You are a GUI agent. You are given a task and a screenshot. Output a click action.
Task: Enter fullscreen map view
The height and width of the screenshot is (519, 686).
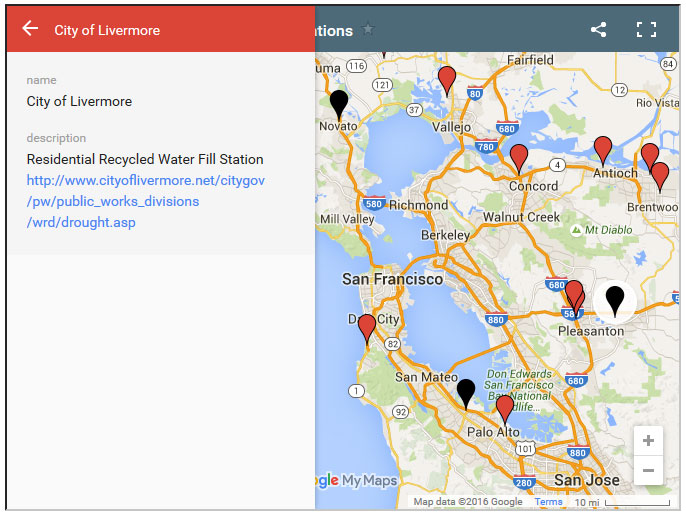tap(646, 30)
